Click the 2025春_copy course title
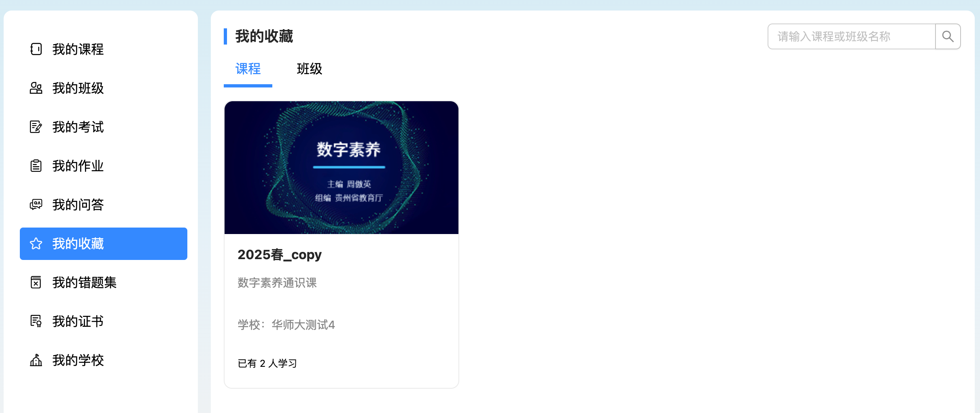Image resolution: width=980 pixels, height=413 pixels. coord(280,255)
